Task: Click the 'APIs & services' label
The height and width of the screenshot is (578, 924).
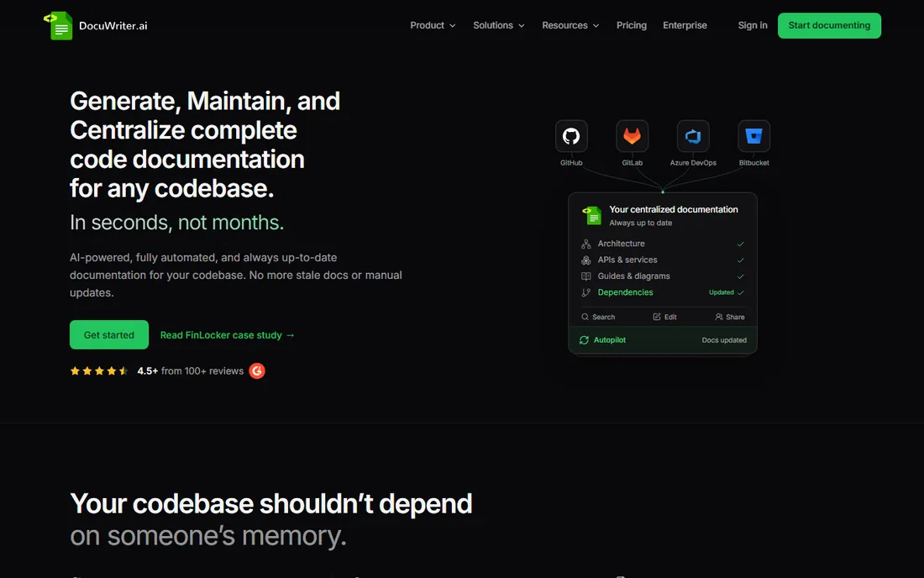Action: tap(627, 260)
